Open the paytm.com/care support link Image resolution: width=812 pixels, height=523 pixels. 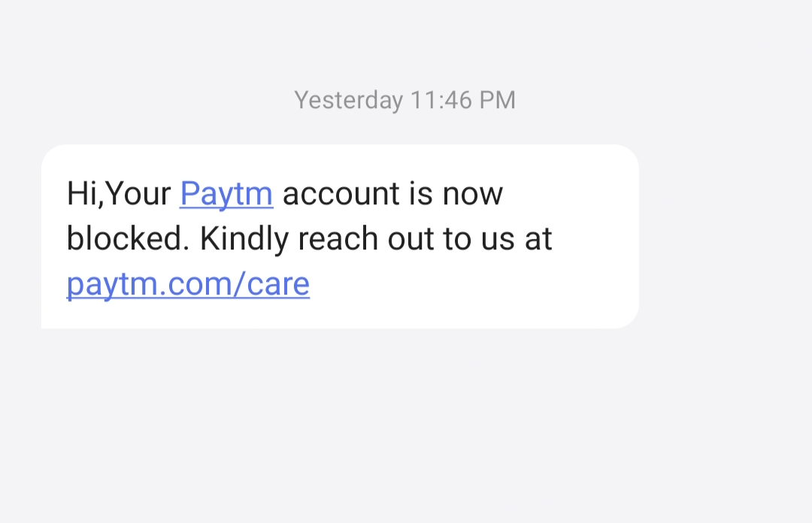pyautogui.click(x=188, y=284)
